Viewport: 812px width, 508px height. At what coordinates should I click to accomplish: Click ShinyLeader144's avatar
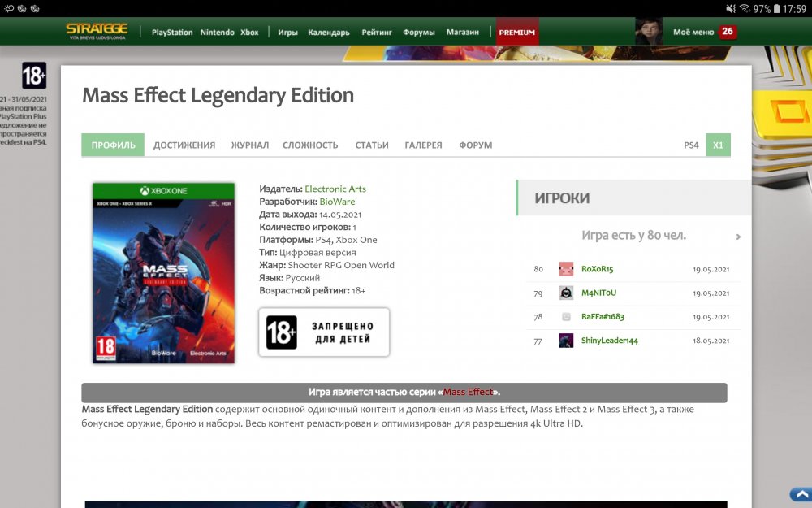point(566,341)
